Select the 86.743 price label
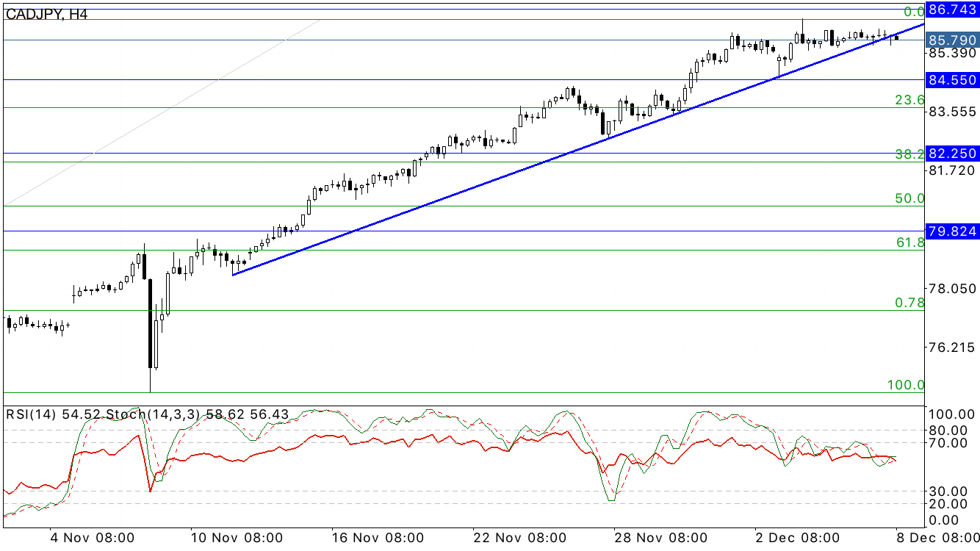980x551 pixels. coord(952,10)
